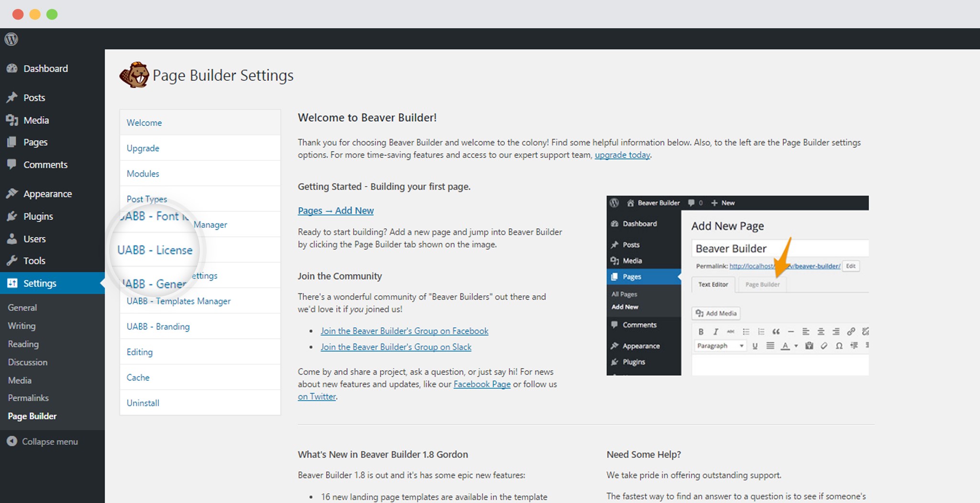The image size is (980, 503).
Task: Open Discussion settings submenu
Action: [27, 362]
